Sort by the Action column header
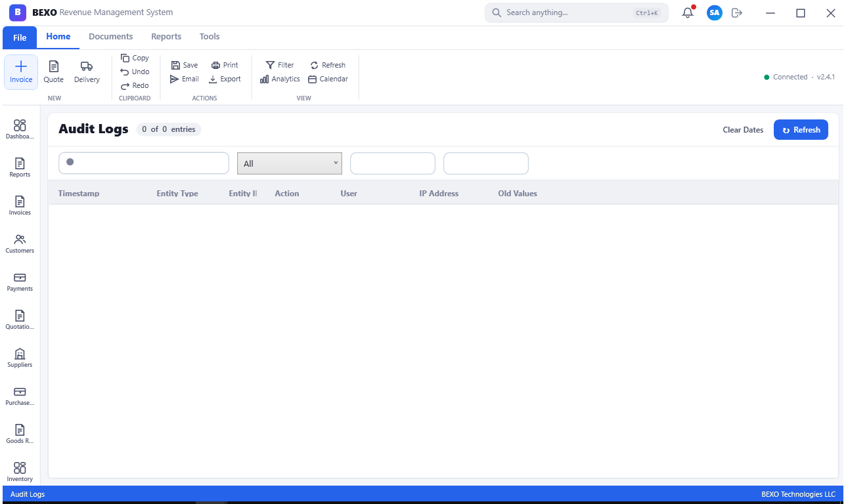Screen dimensions: 846x504 click(287, 194)
